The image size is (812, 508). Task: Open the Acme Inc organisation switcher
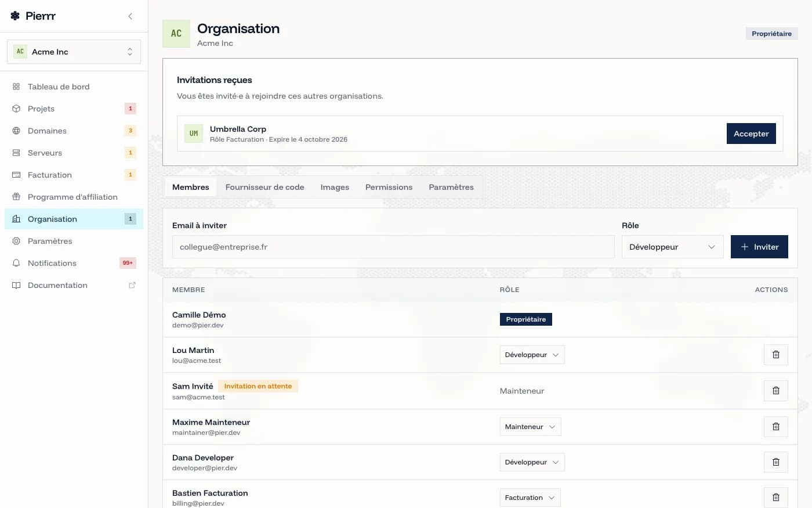point(74,52)
